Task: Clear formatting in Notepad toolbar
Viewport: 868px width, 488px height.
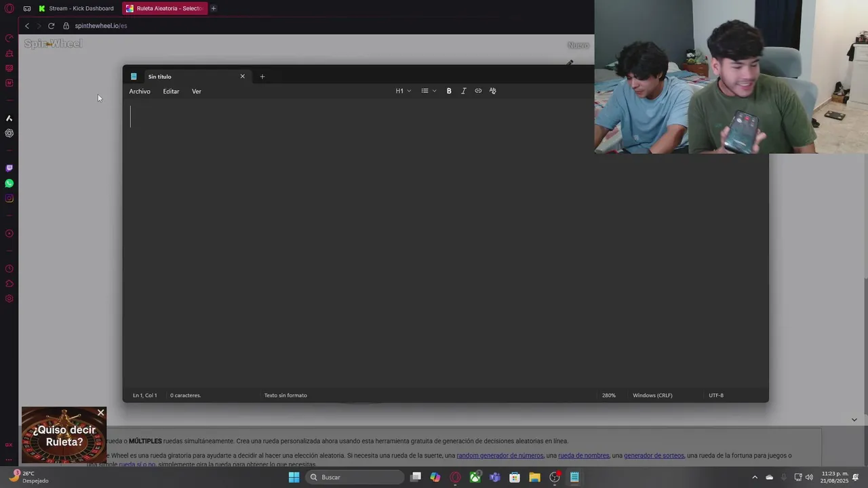Action: tap(493, 91)
